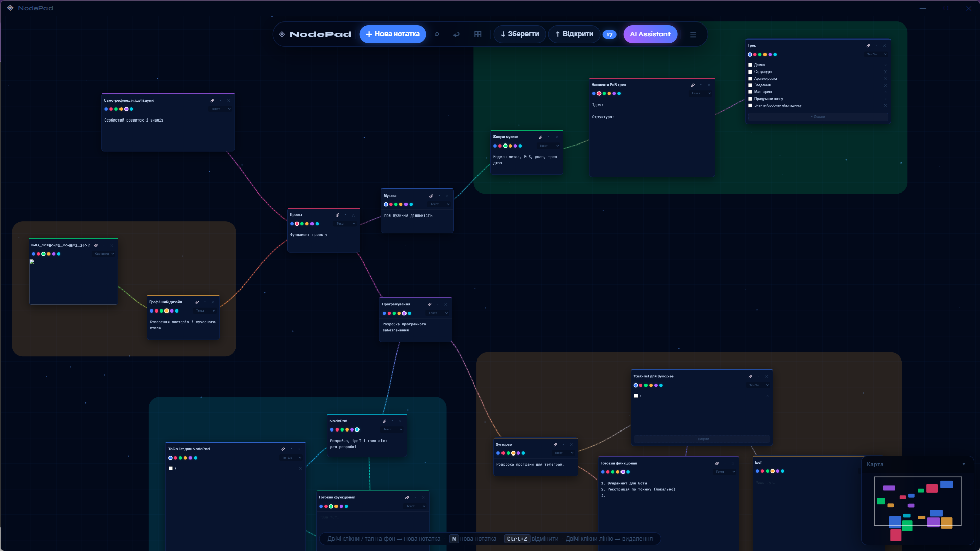Click the link icon on the Synapse note
Viewport: 980px width, 551px height.
click(555, 445)
